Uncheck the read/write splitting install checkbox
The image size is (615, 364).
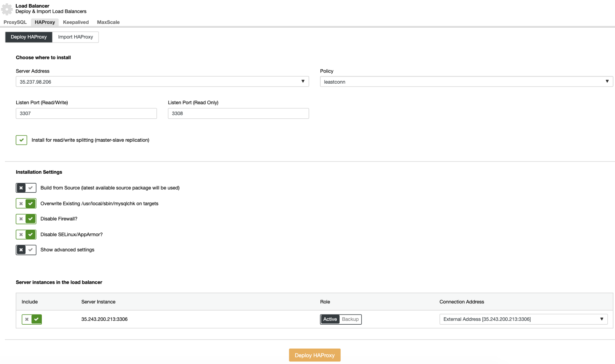click(x=21, y=140)
